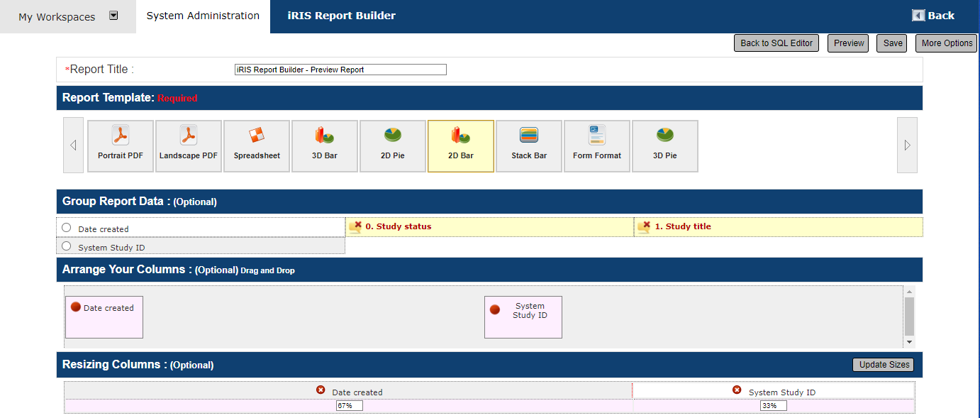Click the Save button
980x418 pixels.
point(893,43)
